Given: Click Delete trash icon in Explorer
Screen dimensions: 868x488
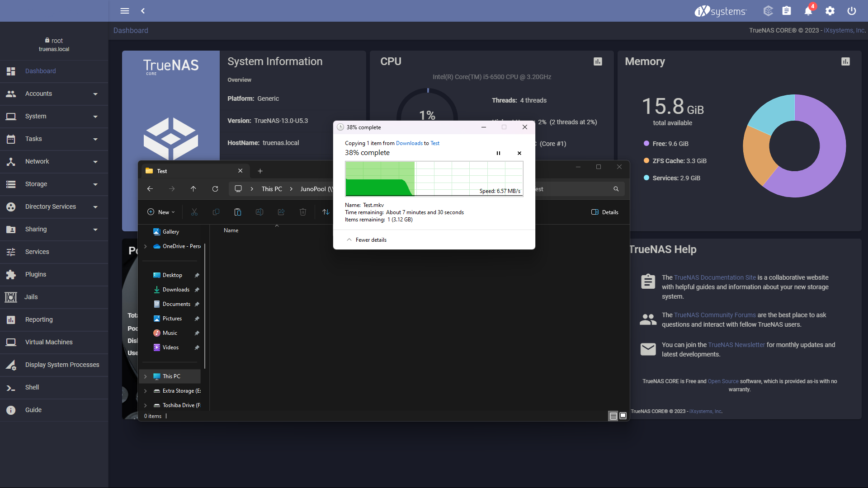Looking at the screenshot, I should point(303,212).
